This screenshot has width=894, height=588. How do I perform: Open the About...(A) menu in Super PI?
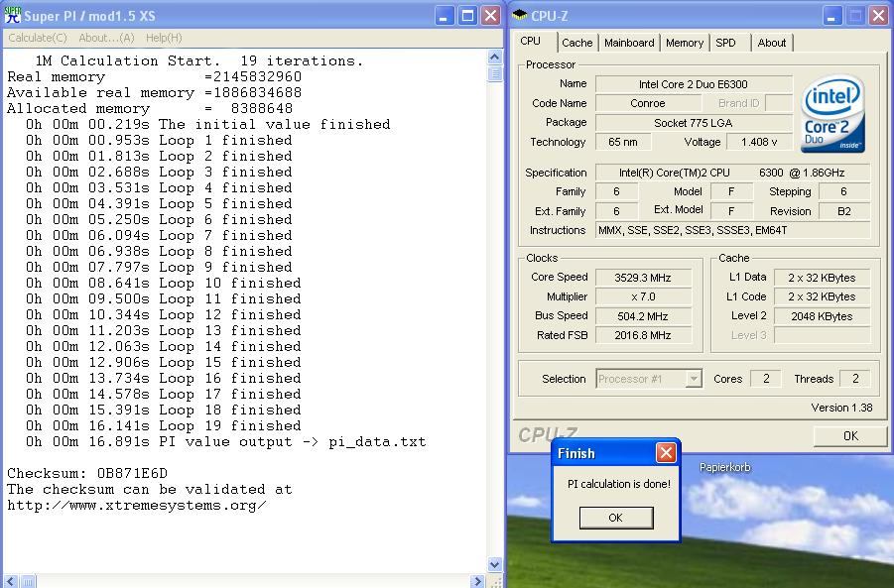pos(106,38)
